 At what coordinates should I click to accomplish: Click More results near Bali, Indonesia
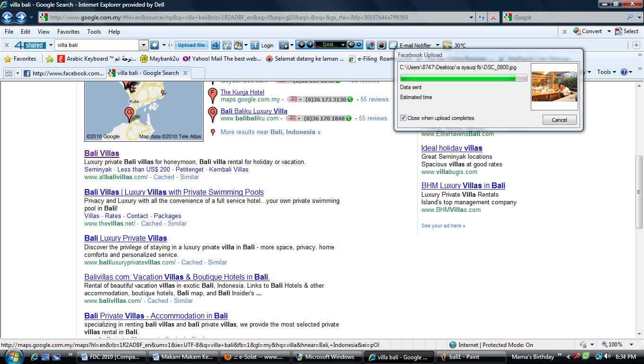(x=270, y=132)
